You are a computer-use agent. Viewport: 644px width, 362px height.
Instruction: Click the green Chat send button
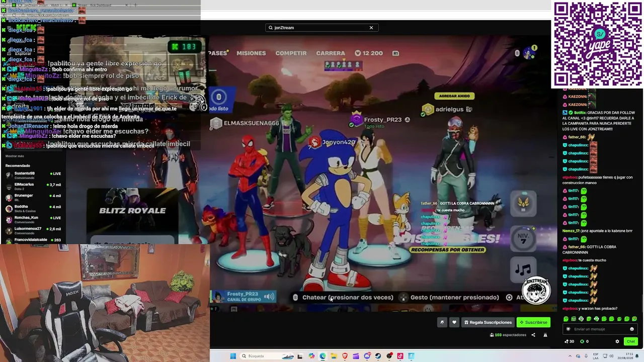coord(630,341)
